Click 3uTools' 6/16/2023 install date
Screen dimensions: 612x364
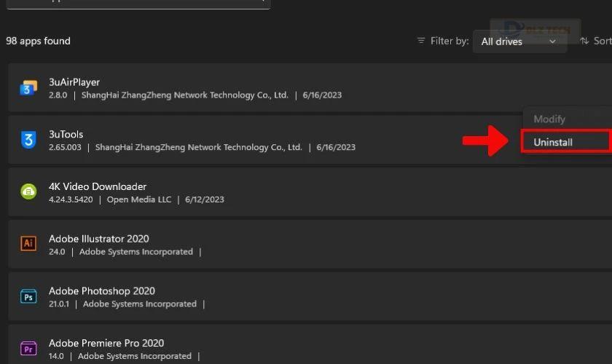click(x=336, y=148)
